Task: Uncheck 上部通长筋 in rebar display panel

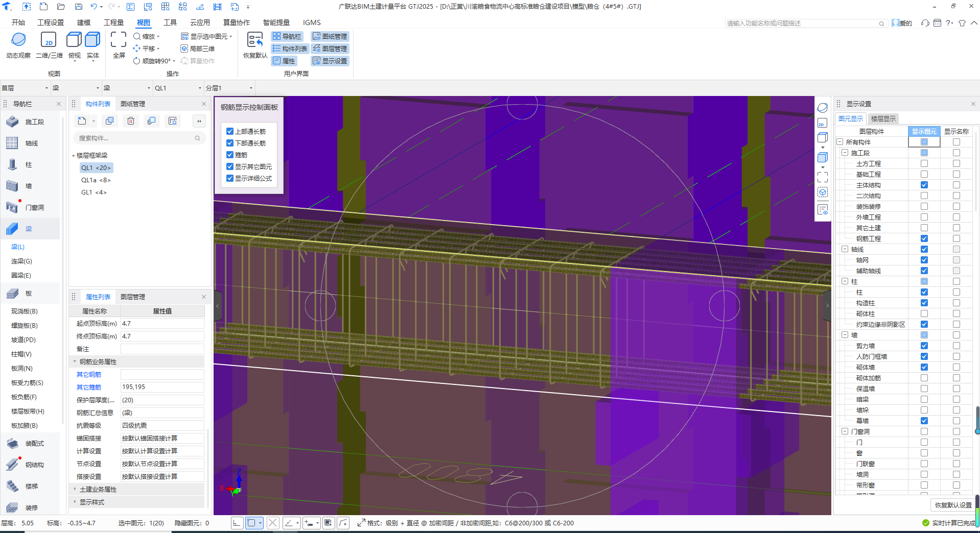Action: coord(230,131)
